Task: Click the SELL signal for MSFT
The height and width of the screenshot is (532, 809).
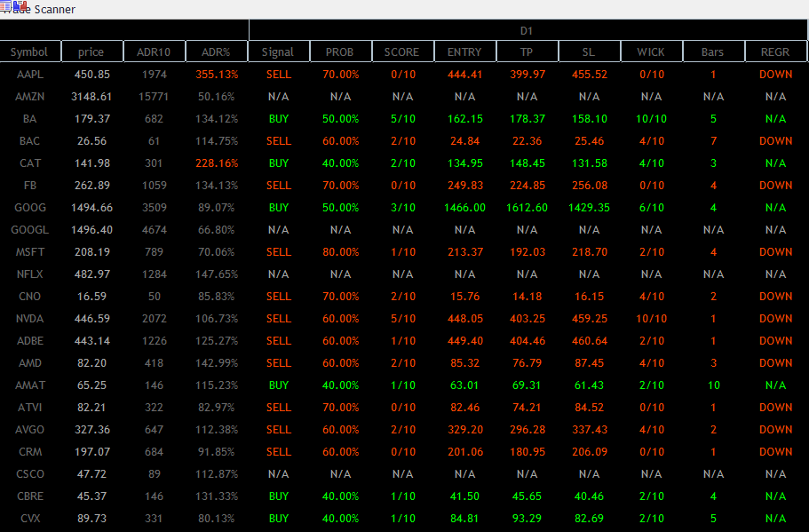Action: click(x=279, y=252)
